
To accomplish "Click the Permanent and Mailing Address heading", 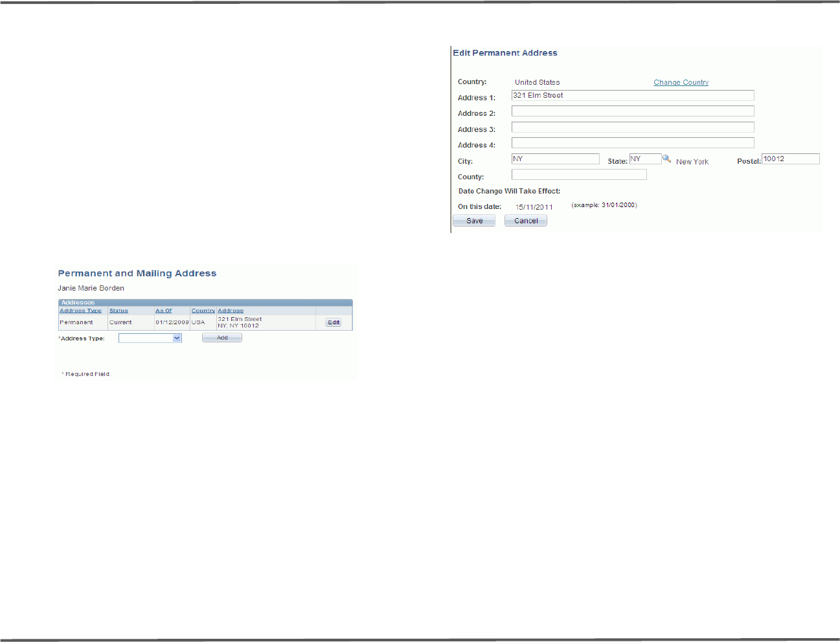I will (137, 273).
